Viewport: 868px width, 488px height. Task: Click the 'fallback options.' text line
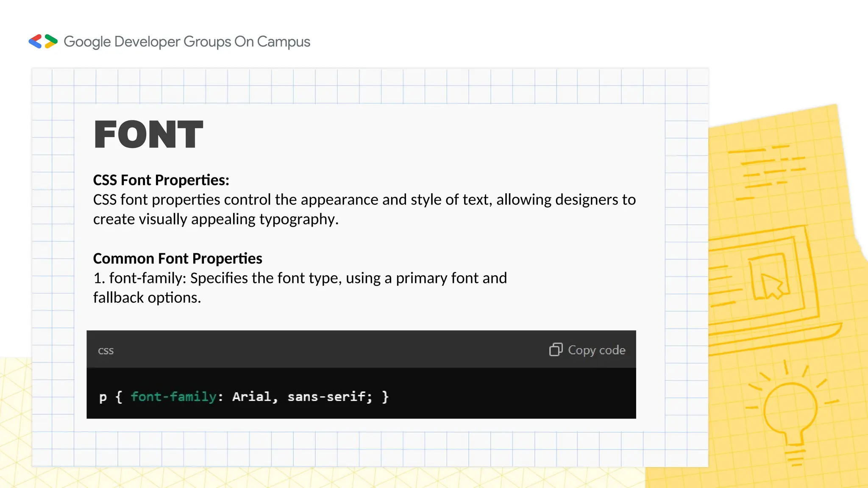147,297
